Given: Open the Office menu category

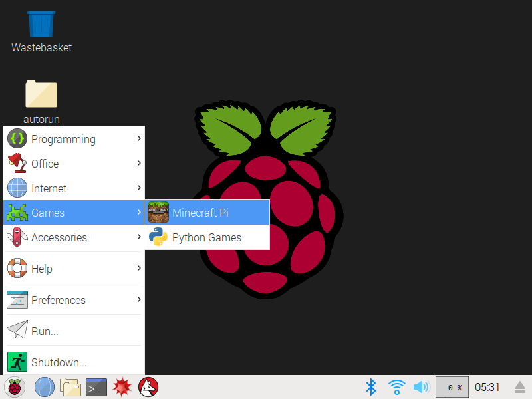Looking at the screenshot, I should pos(74,163).
